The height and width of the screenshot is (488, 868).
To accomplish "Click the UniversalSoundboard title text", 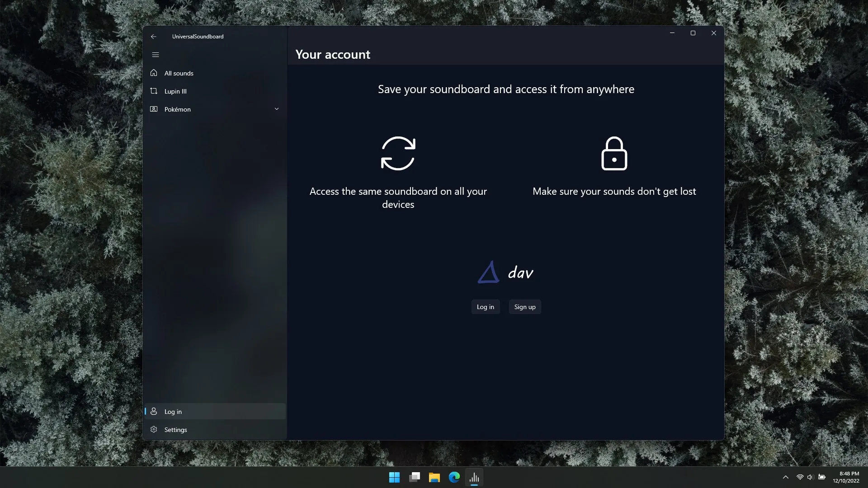I will [198, 37].
